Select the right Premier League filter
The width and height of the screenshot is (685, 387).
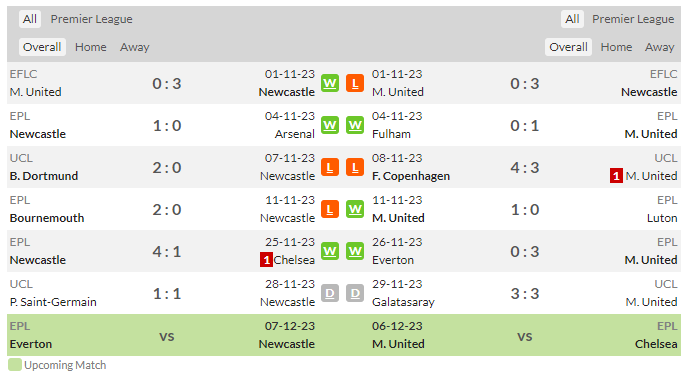(633, 19)
